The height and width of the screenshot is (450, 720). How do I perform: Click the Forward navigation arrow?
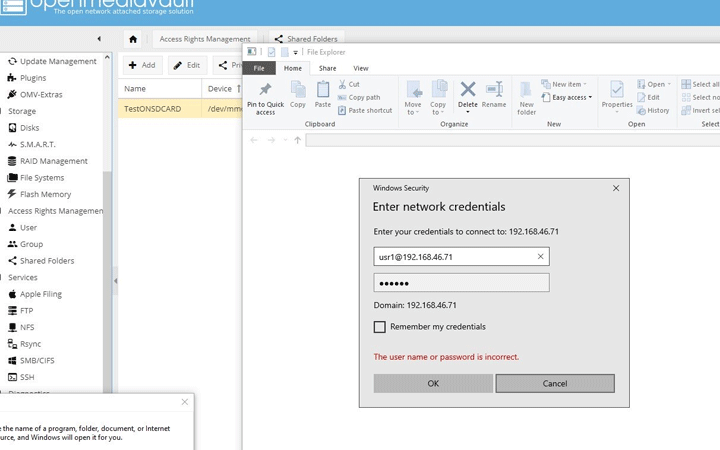pyautogui.click(x=271, y=140)
